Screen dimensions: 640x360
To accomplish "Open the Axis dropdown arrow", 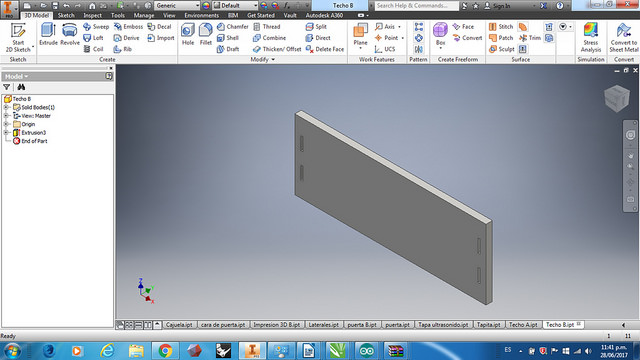I will click(400, 27).
